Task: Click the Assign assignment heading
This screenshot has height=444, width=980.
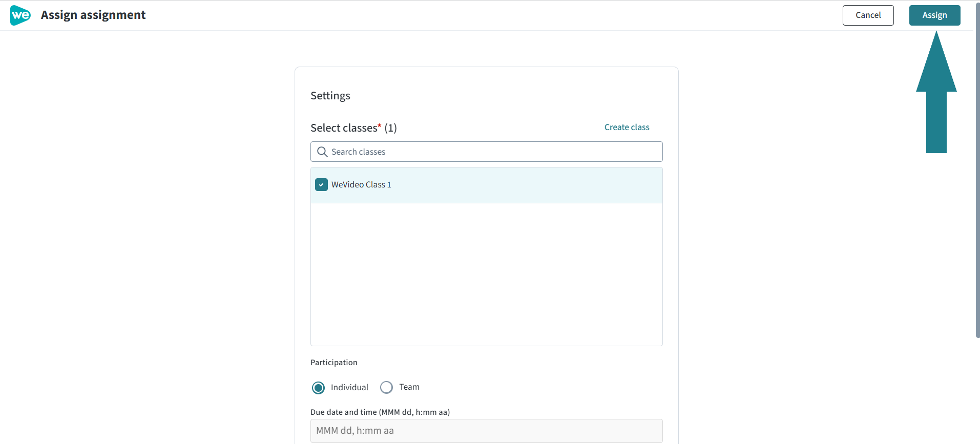Action: (x=93, y=15)
